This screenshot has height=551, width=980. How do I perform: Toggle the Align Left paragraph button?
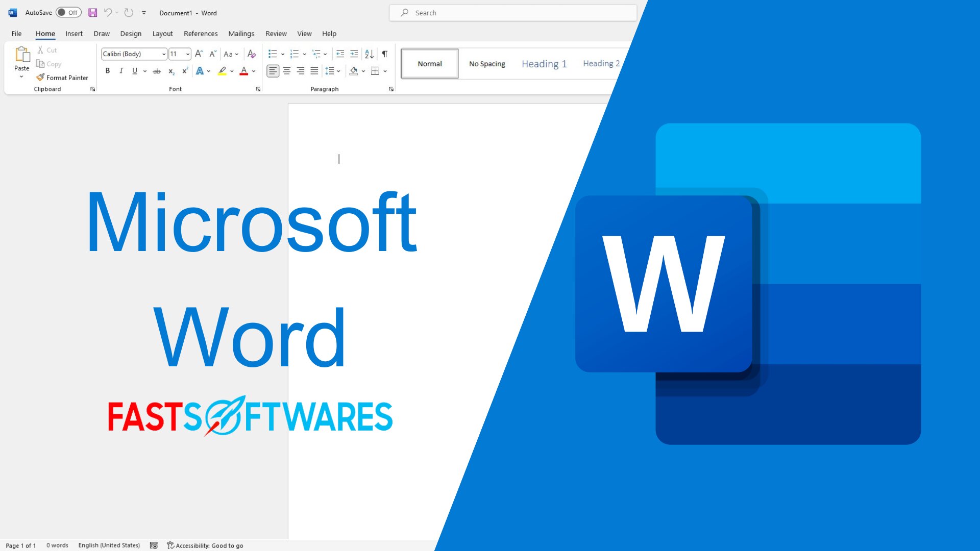coord(273,71)
